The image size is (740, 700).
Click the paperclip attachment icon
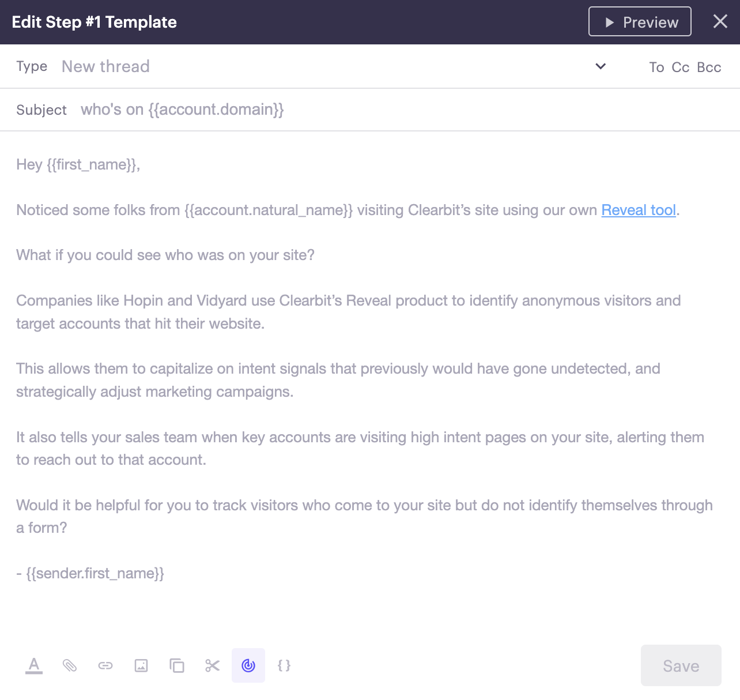point(70,665)
